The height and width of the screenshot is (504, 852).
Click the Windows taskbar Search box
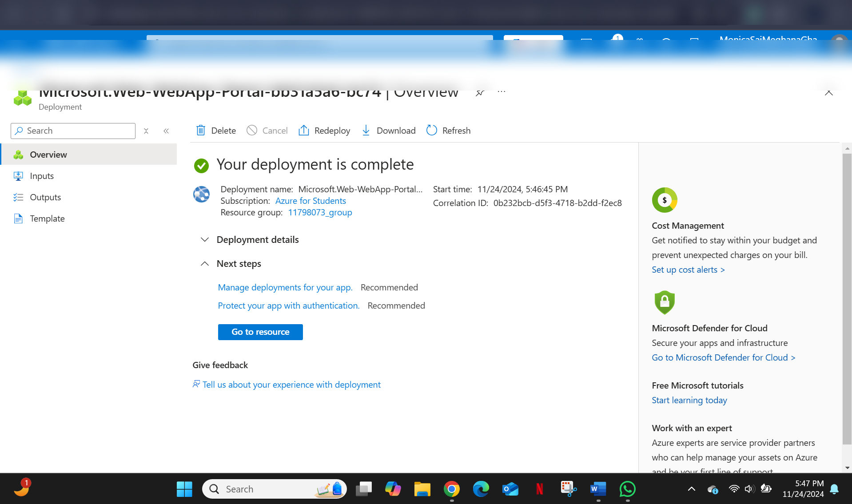[275, 489]
